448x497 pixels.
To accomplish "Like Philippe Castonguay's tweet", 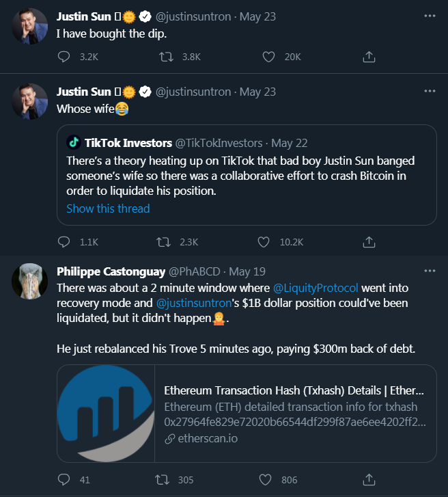I will (269, 479).
